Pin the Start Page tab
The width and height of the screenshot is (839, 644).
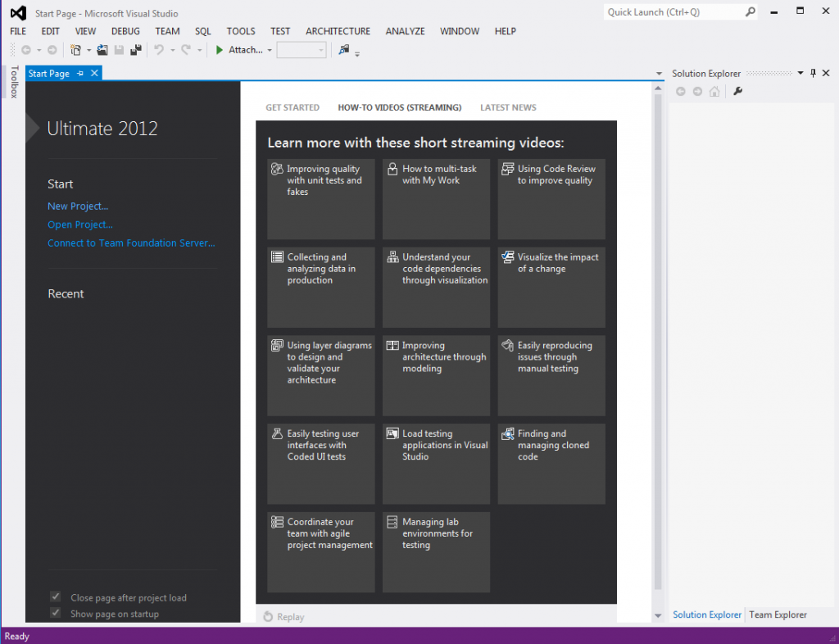pos(80,73)
